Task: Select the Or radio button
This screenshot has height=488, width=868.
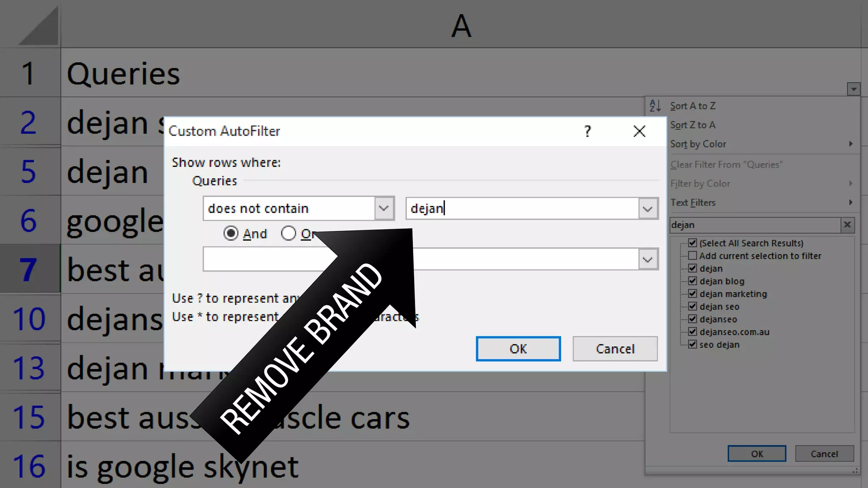Action: 289,233
